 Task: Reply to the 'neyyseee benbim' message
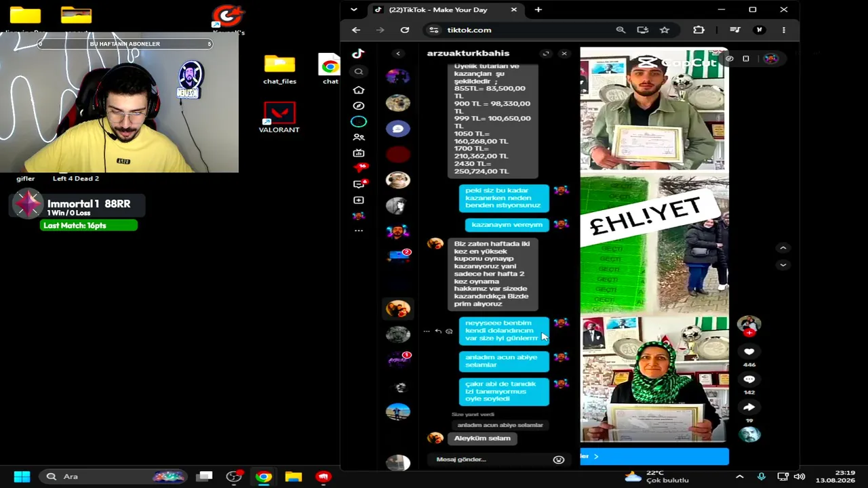[x=438, y=331]
